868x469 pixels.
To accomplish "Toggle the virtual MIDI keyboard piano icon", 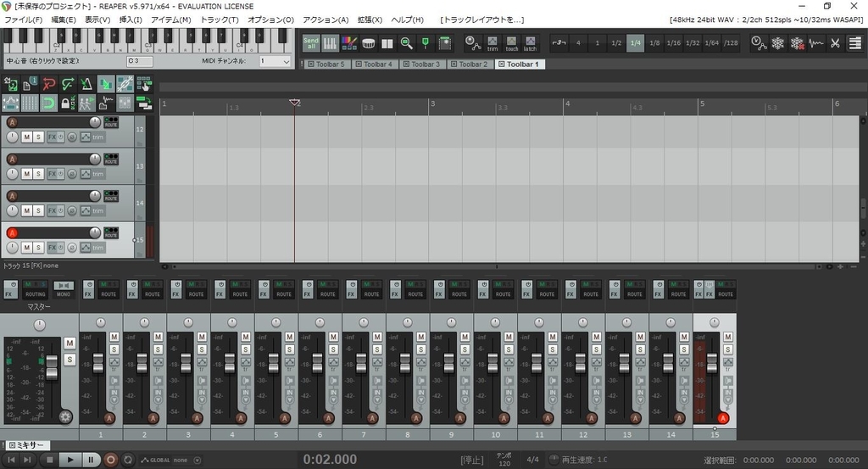I will click(330, 42).
